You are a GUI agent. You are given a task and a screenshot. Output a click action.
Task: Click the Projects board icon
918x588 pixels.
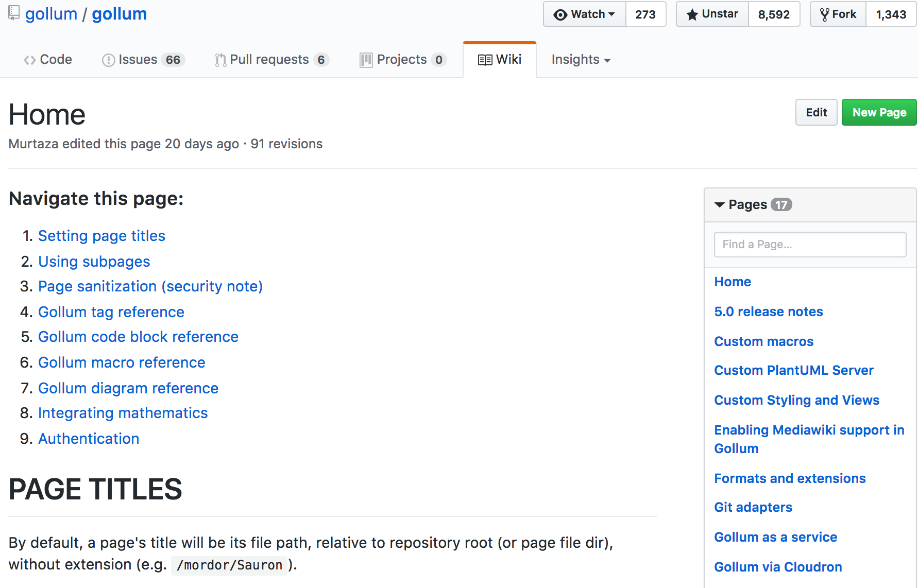point(366,60)
